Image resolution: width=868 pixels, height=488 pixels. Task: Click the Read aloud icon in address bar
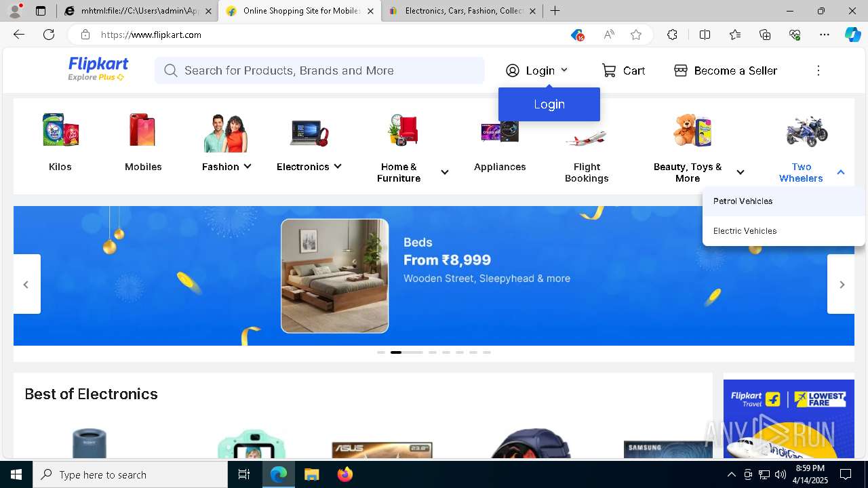[x=609, y=35]
